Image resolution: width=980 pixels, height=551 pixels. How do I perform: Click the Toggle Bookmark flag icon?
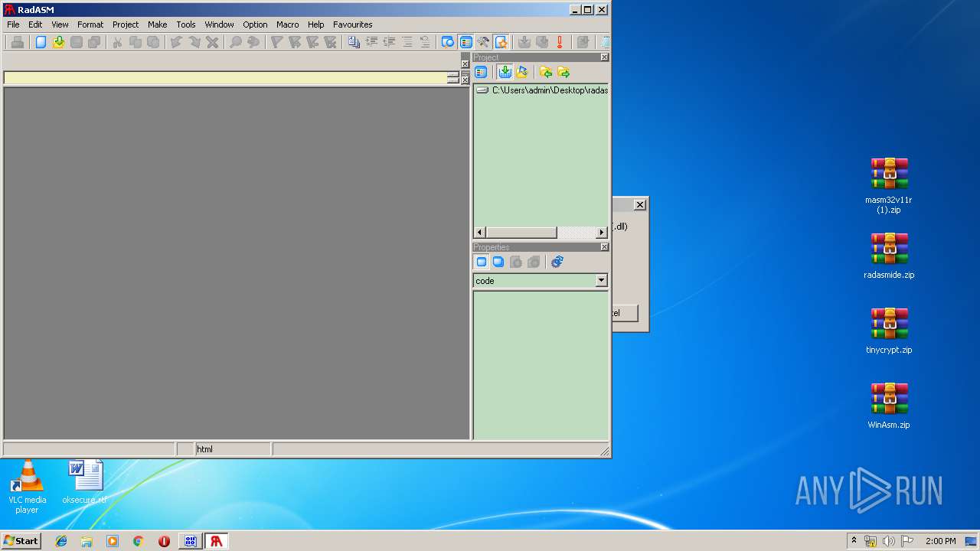(x=276, y=42)
